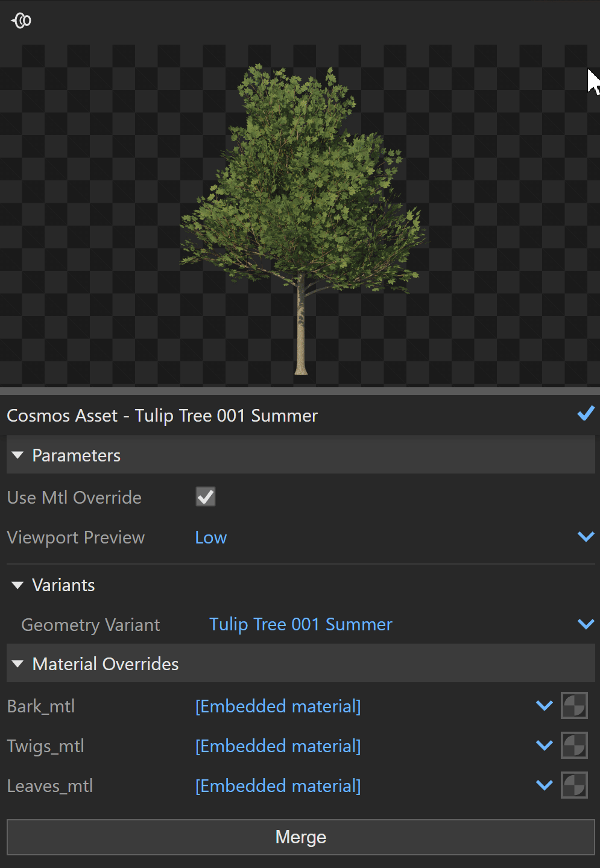Click Leaves_mtl Embedded material value
Viewport: 600px width, 868px height.
[x=278, y=786]
